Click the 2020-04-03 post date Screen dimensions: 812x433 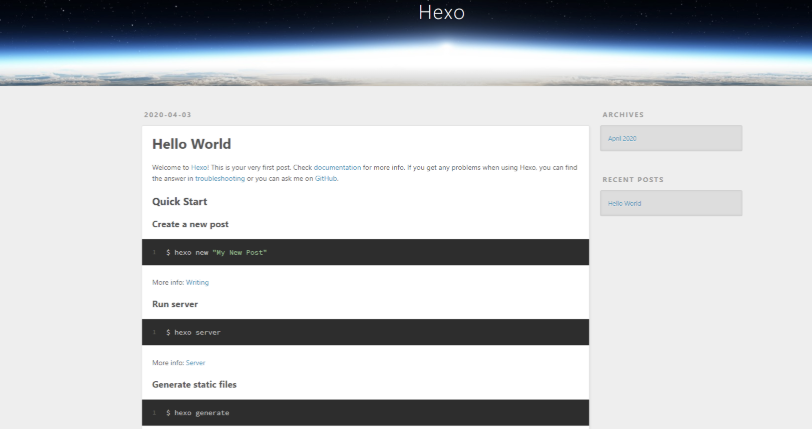pyautogui.click(x=168, y=114)
